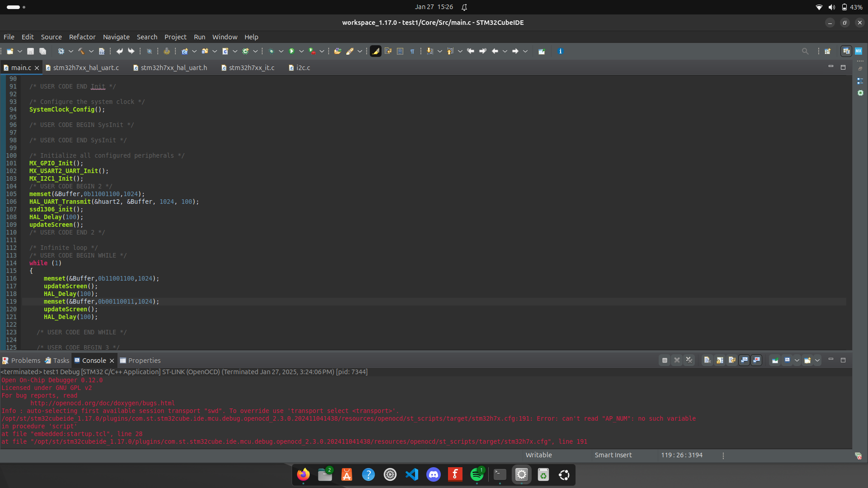Click the Save All toolbar icon
Viewport: 868px width, 488px height.
click(x=42, y=52)
